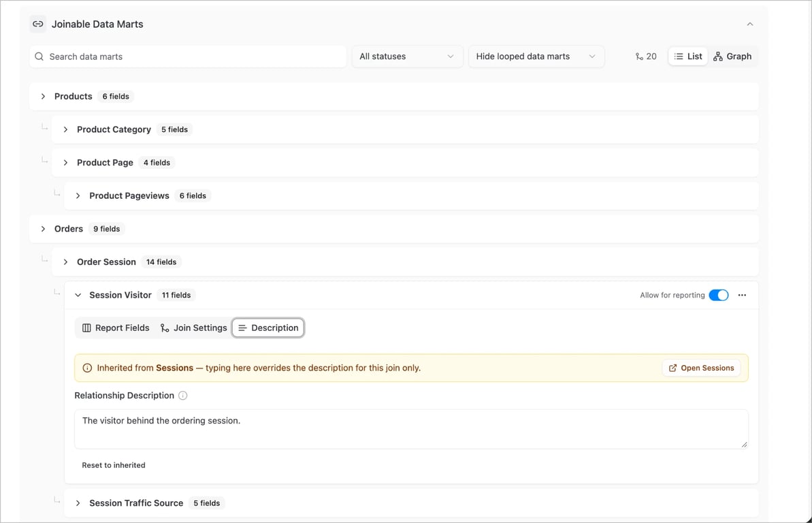
Task: Click into the Relationship Description text area
Action: pos(411,429)
